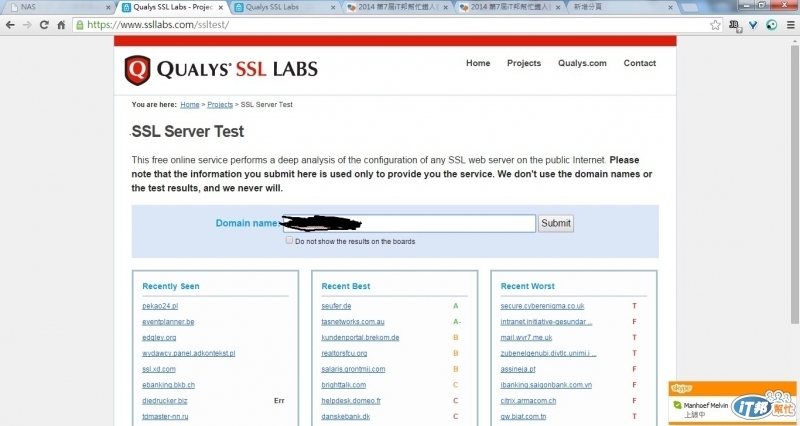The width and height of the screenshot is (800, 426).
Task: Close the 新增分頁 tab
Action: click(670, 8)
